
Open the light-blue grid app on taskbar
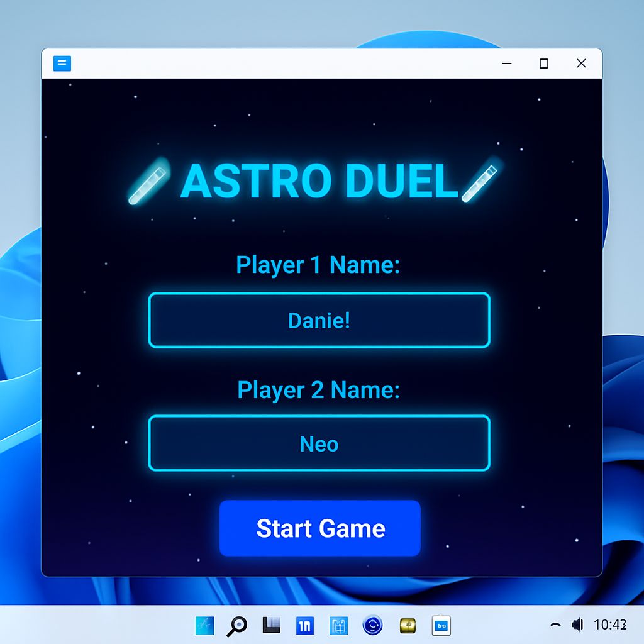point(338,626)
